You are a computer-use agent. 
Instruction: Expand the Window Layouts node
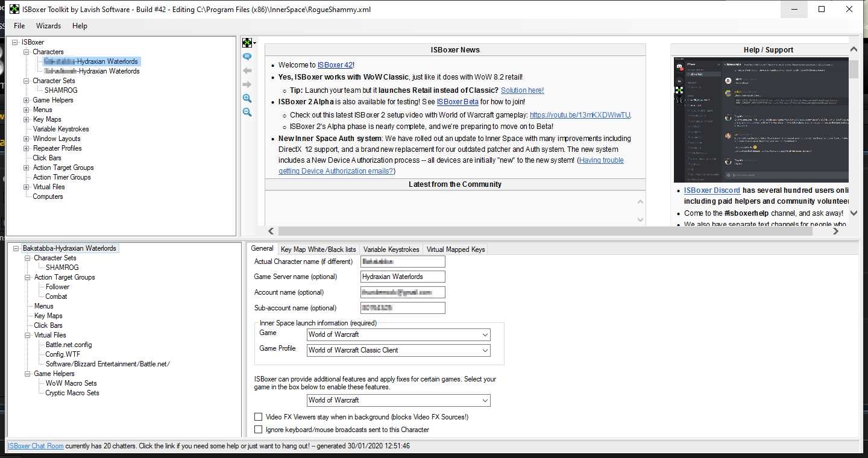pyautogui.click(x=27, y=139)
